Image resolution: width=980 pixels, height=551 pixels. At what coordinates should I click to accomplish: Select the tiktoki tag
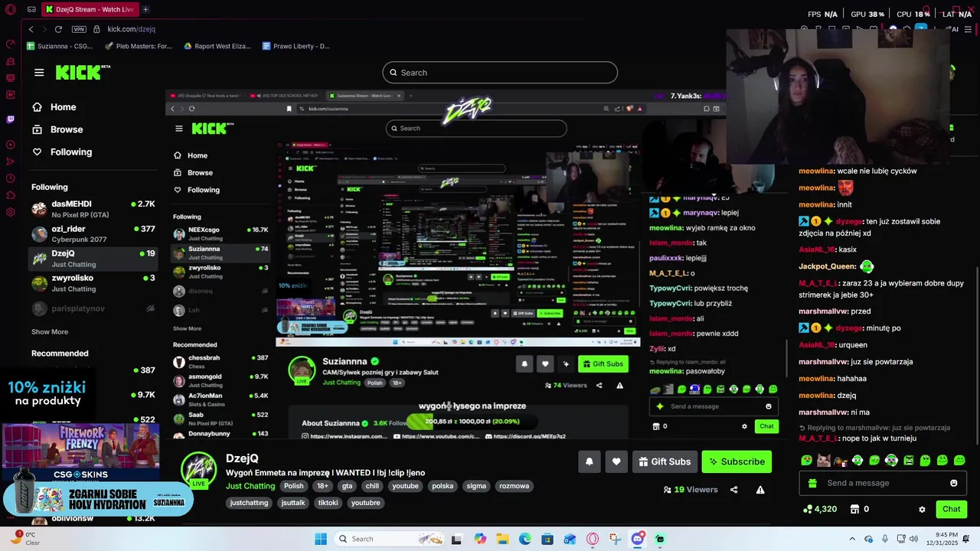pyautogui.click(x=328, y=503)
